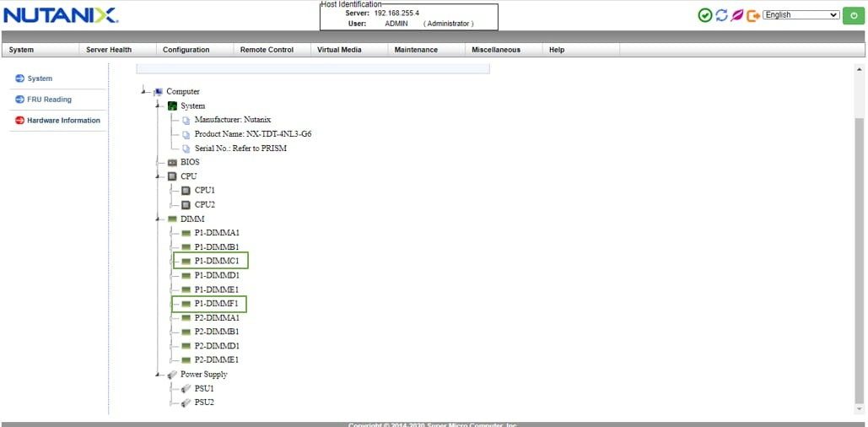Image resolution: width=868 pixels, height=427 pixels.
Task: Select the CPU2 tree item
Action: click(205, 205)
